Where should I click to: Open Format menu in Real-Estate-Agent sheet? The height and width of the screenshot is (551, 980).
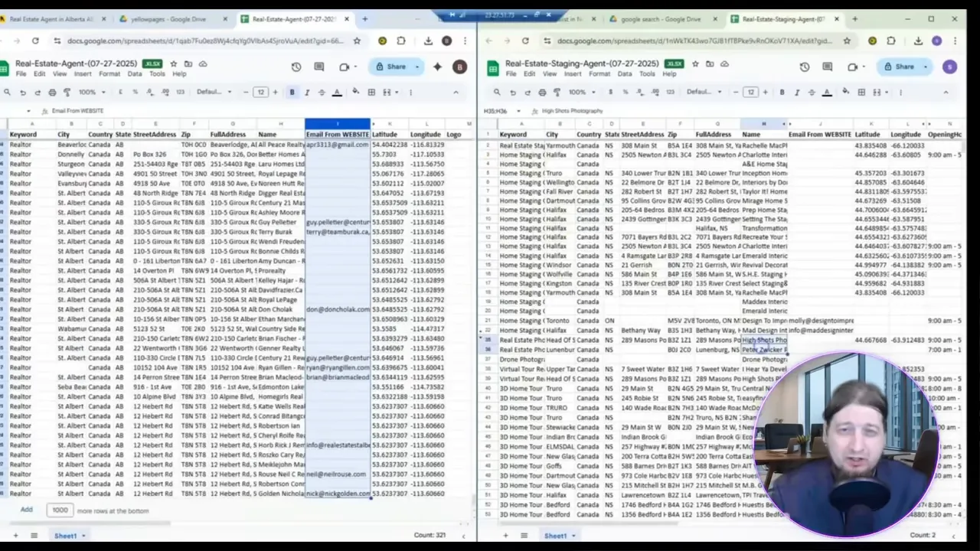[109, 74]
